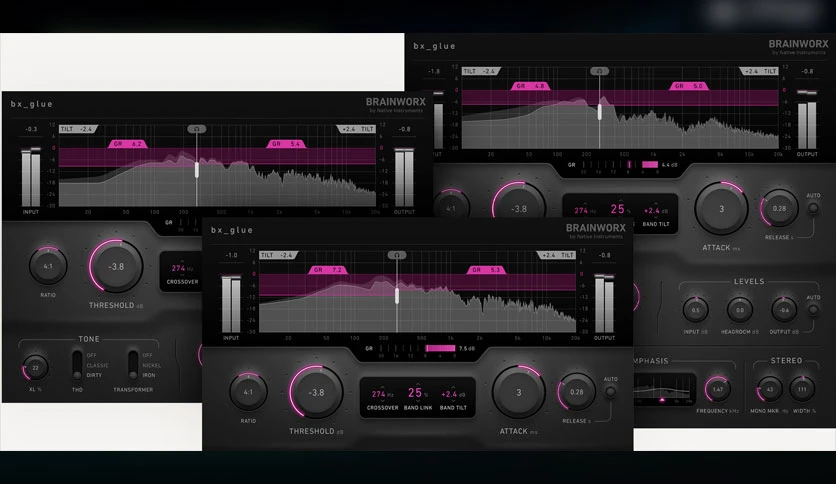Select the GR 7.2 low band tag
The width and height of the screenshot is (836, 484).
[328, 270]
